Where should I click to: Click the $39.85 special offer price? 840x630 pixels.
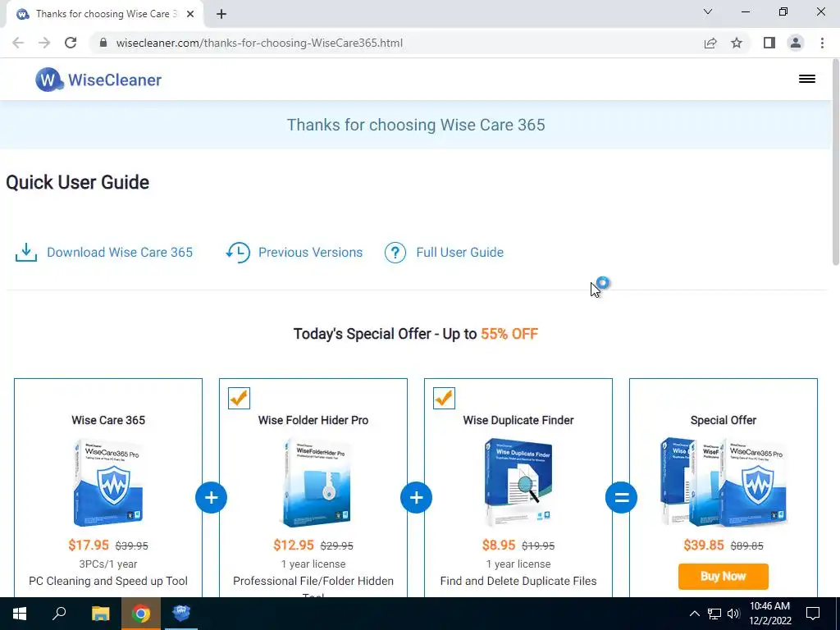click(704, 546)
